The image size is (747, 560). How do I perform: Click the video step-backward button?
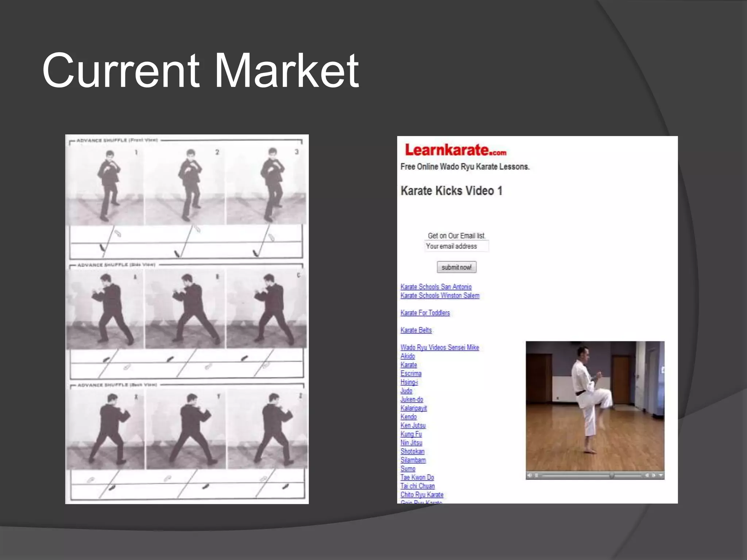pos(647,475)
